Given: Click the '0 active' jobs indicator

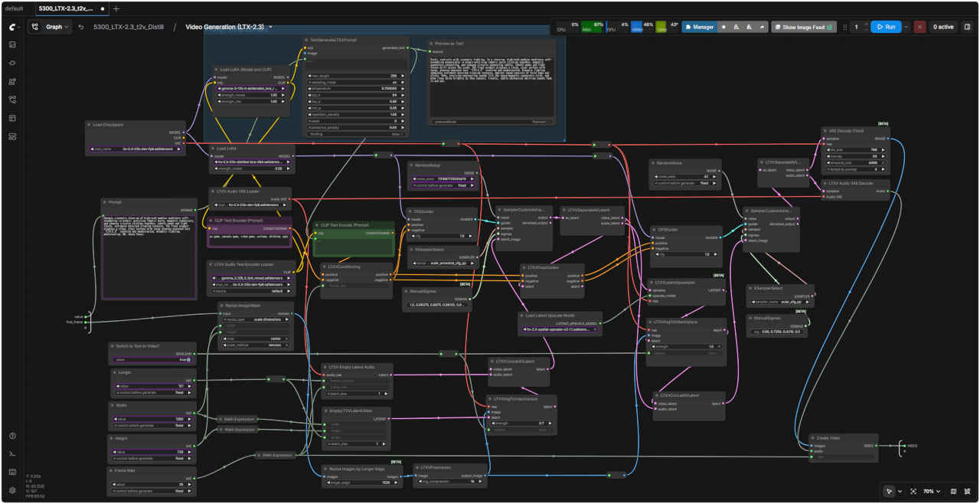Looking at the screenshot, I should pos(942,27).
